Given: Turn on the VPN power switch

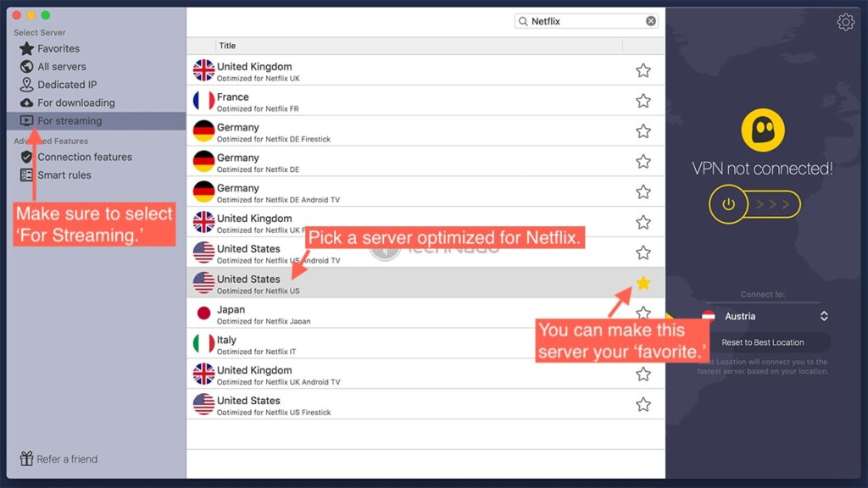Looking at the screenshot, I should (x=754, y=204).
